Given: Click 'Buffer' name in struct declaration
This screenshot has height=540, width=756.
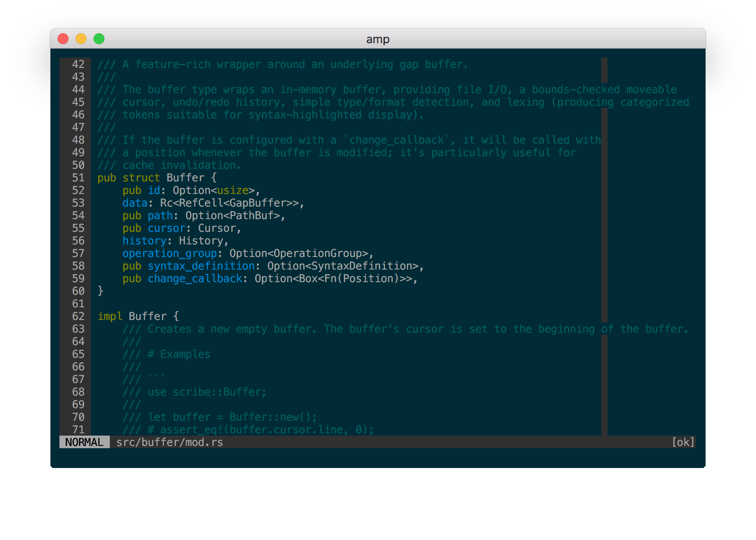Looking at the screenshot, I should click(x=185, y=178).
